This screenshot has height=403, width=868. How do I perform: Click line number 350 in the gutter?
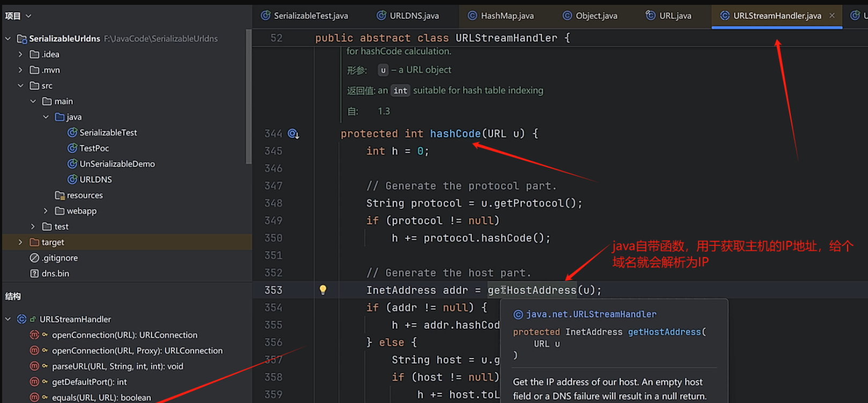click(273, 238)
